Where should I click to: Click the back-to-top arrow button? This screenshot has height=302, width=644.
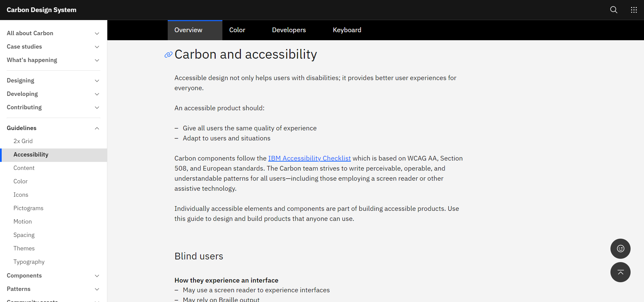click(x=620, y=272)
